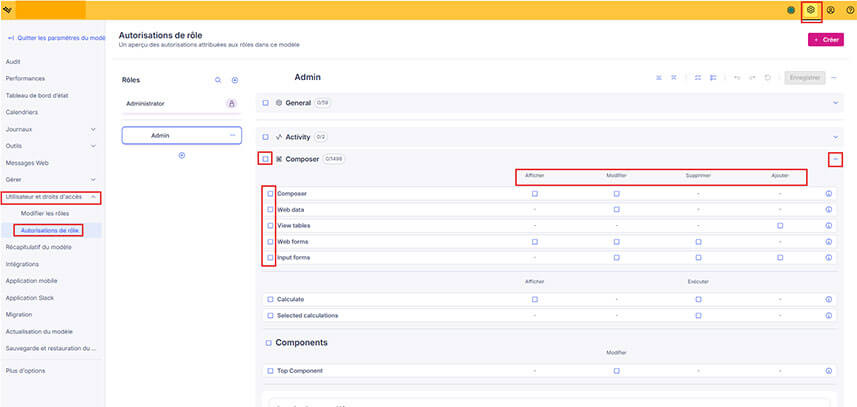The image size is (857, 407).
Task: Check the View tables row checkbox
Action: 270,226
